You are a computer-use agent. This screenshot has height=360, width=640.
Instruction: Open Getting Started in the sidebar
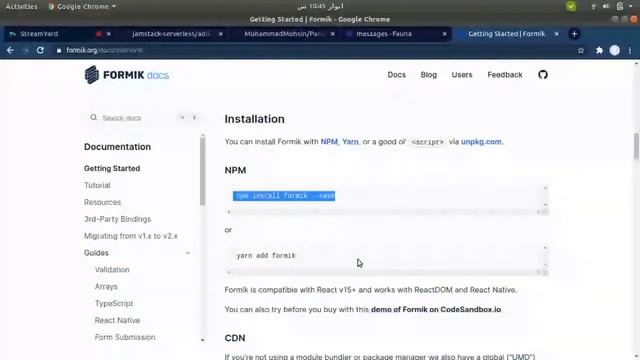(112, 168)
